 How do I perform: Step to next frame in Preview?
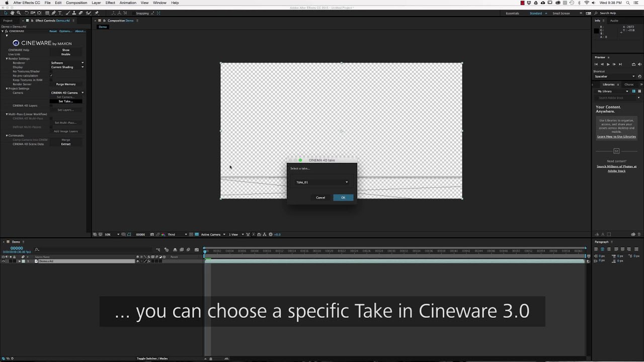[614, 64]
